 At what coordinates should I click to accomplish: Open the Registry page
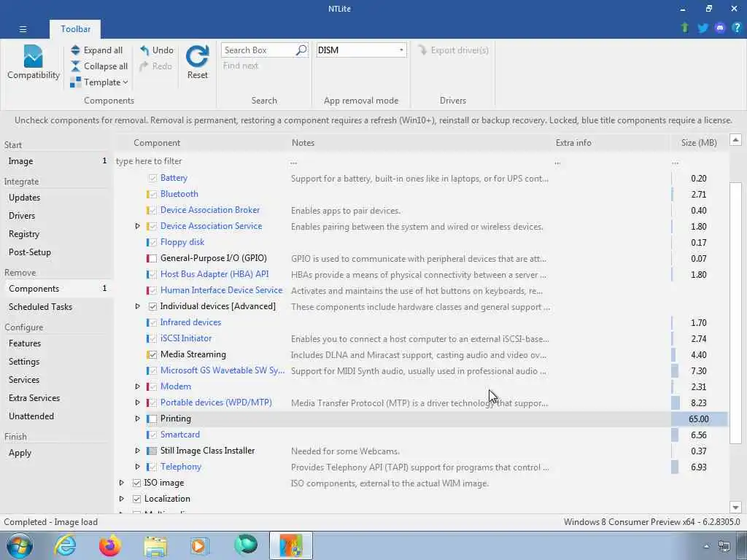24,234
